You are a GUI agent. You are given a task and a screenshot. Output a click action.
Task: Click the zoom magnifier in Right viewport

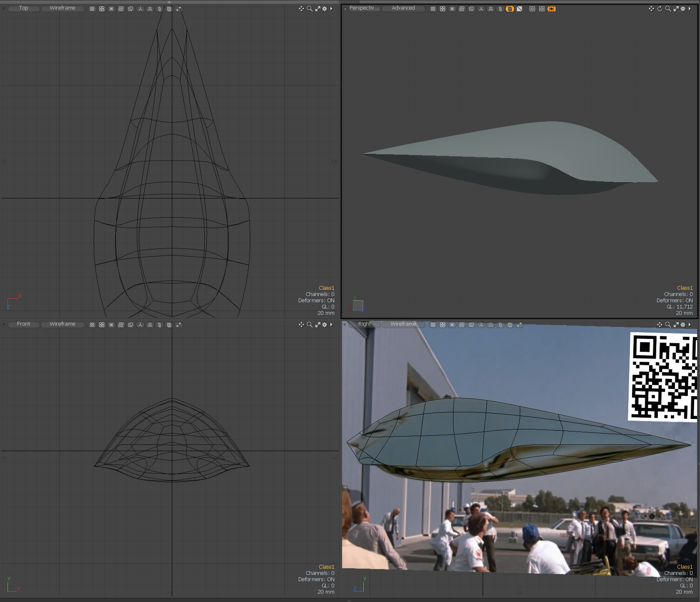pyautogui.click(x=668, y=325)
